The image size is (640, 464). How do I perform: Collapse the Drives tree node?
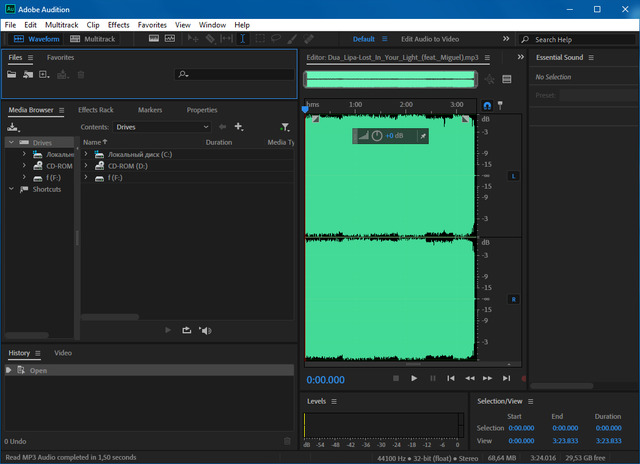point(10,142)
